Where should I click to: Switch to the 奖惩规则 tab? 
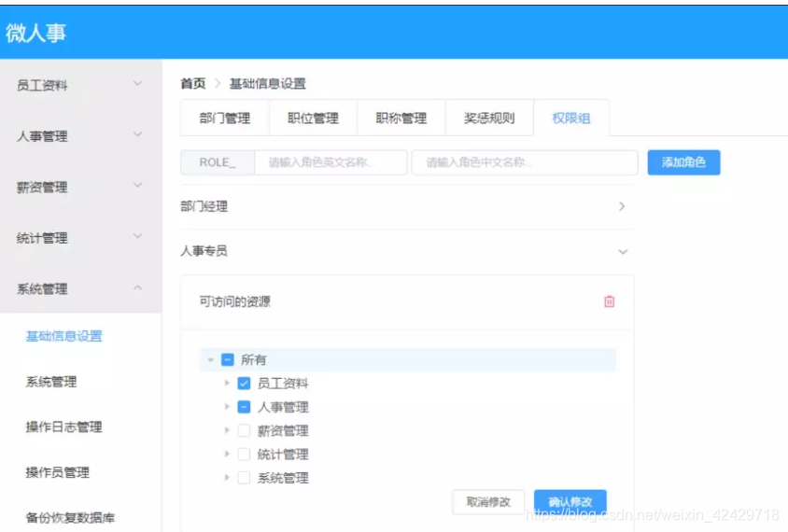point(489,118)
